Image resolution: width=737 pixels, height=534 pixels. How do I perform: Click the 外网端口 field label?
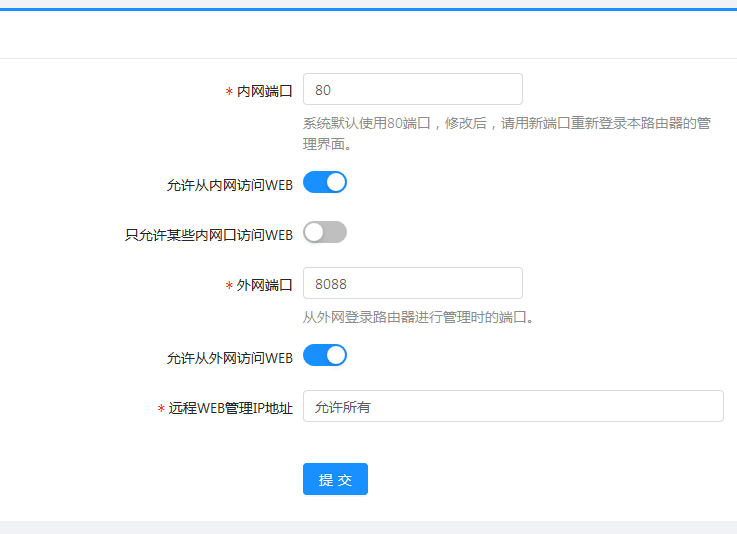tap(264, 284)
